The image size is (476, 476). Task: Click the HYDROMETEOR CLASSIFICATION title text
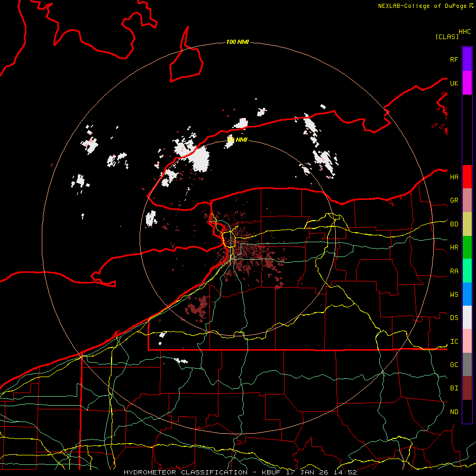point(186,472)
